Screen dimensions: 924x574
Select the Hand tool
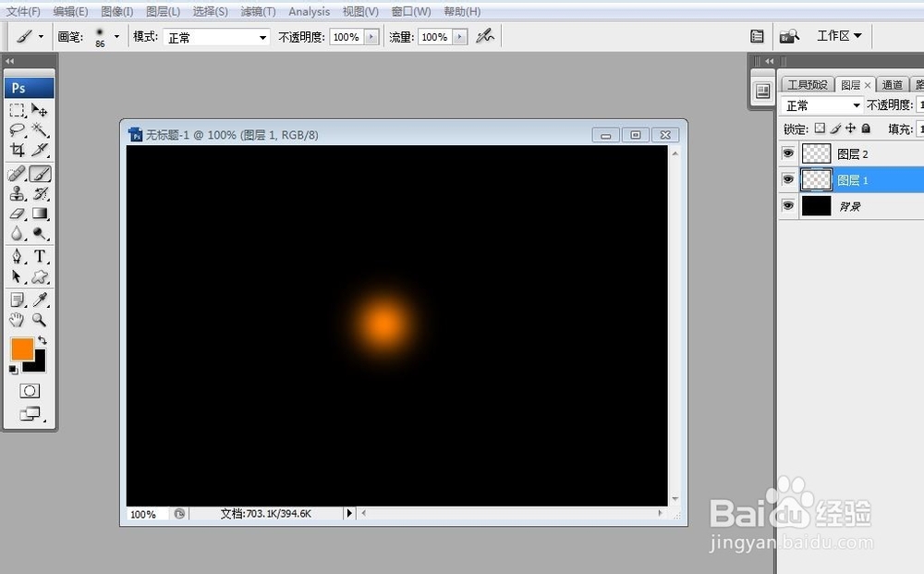pyautogui.click(x=17, y=320)
